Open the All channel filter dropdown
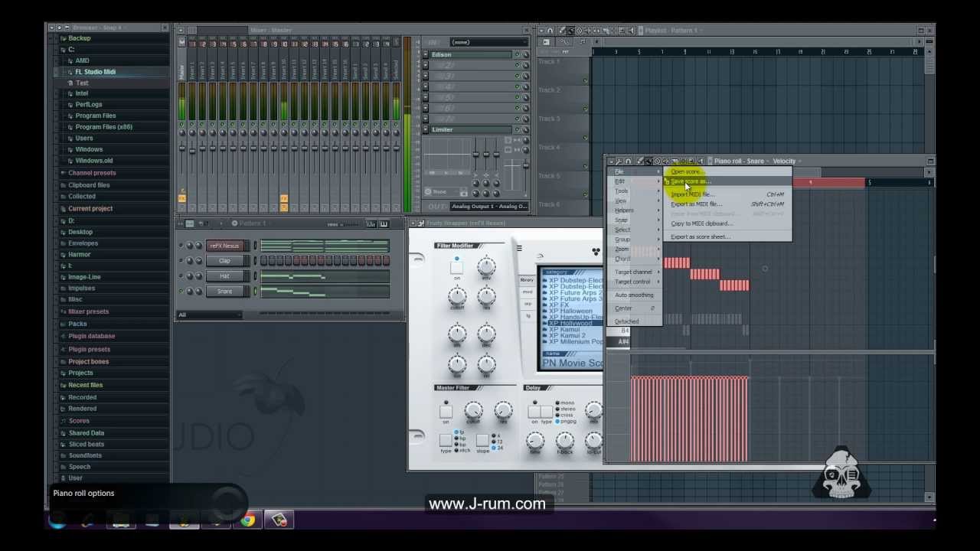This screenshot has width=980, height=551. coord(211,315)
